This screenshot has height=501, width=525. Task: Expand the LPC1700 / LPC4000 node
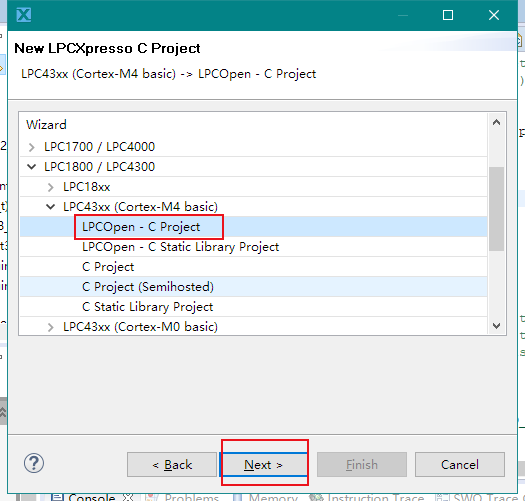pos(31,147)
